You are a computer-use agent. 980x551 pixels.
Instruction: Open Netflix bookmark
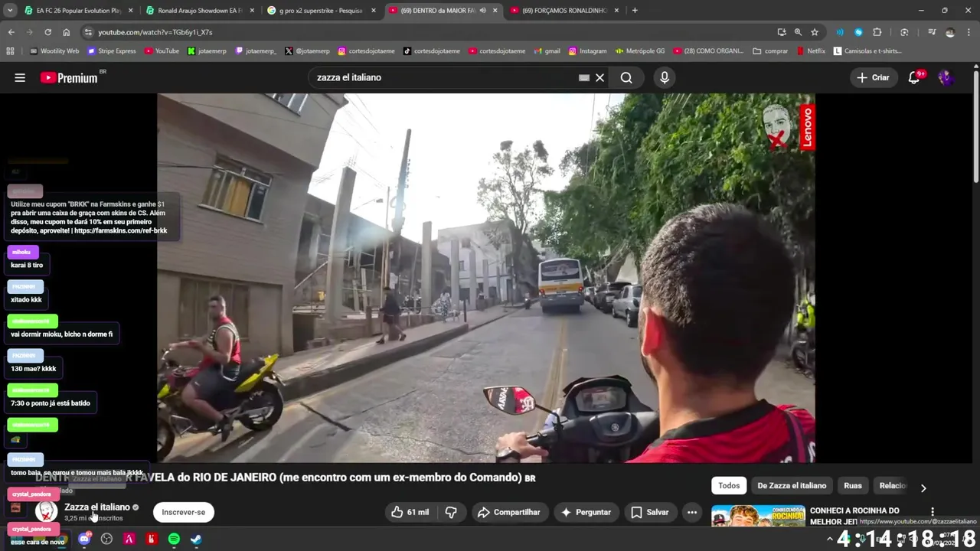click(811, 51)
